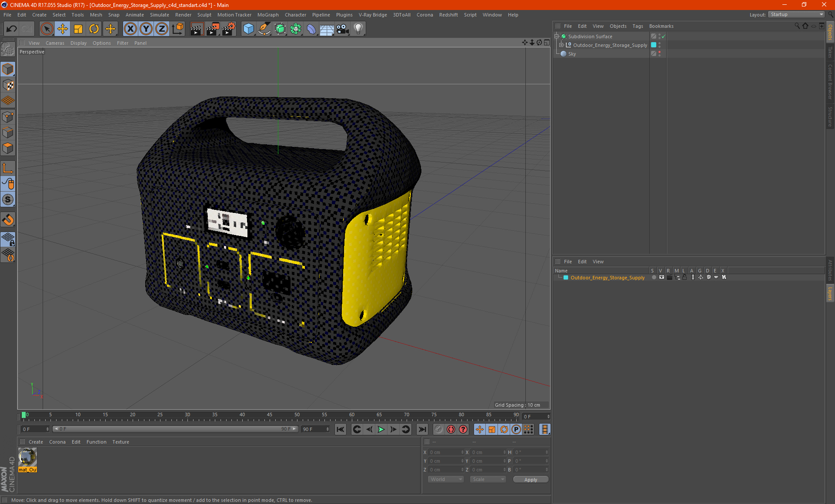The height and width of the screenshot is (504, 835).
Task: Click cyan layer color of Outdoor_Energy_Storage_Supply
Action: point(653,45)
